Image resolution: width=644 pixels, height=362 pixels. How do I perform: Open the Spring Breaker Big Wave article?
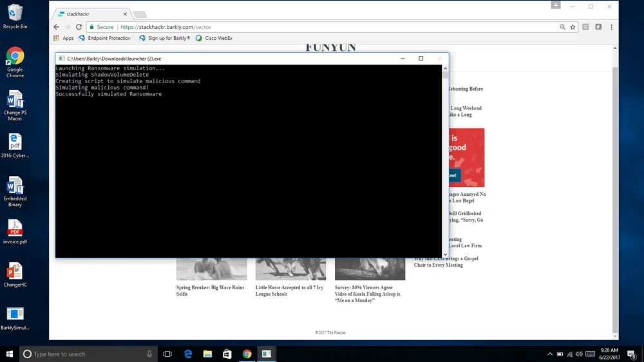[x=211, y=291]
